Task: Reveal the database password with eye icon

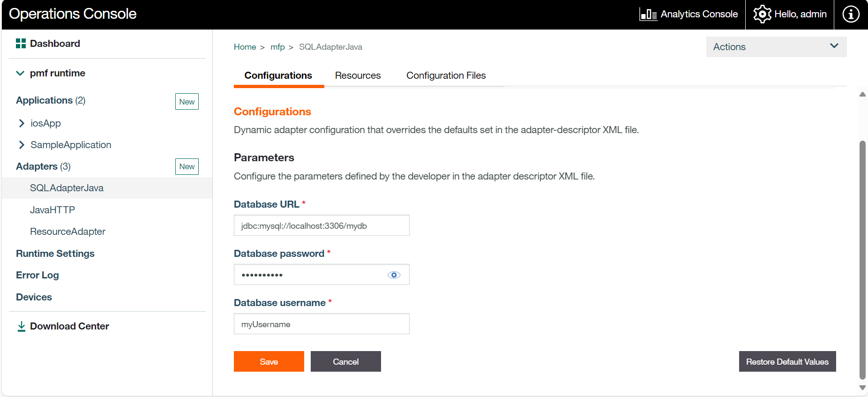Action: (x=394, y=275)
